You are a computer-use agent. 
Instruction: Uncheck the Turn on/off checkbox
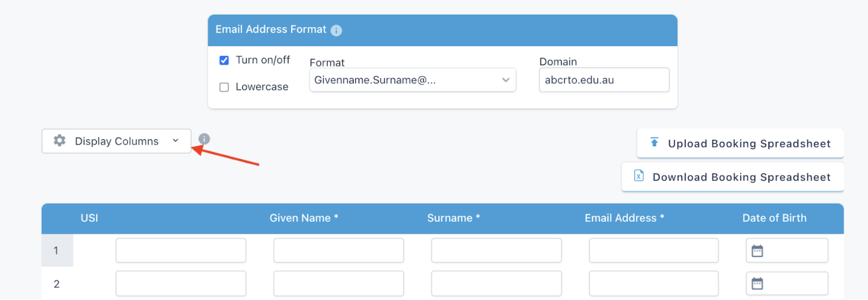click(224, 60)
